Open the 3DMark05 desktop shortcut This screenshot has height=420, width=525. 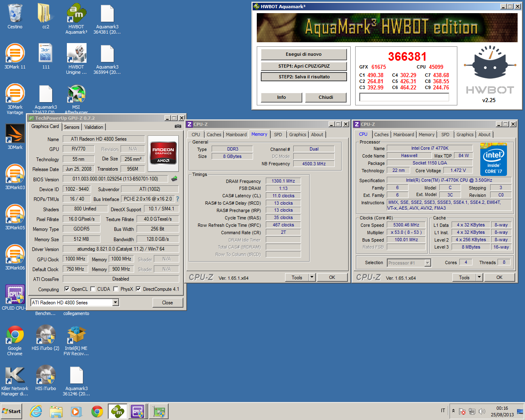(x=15, y=217)
